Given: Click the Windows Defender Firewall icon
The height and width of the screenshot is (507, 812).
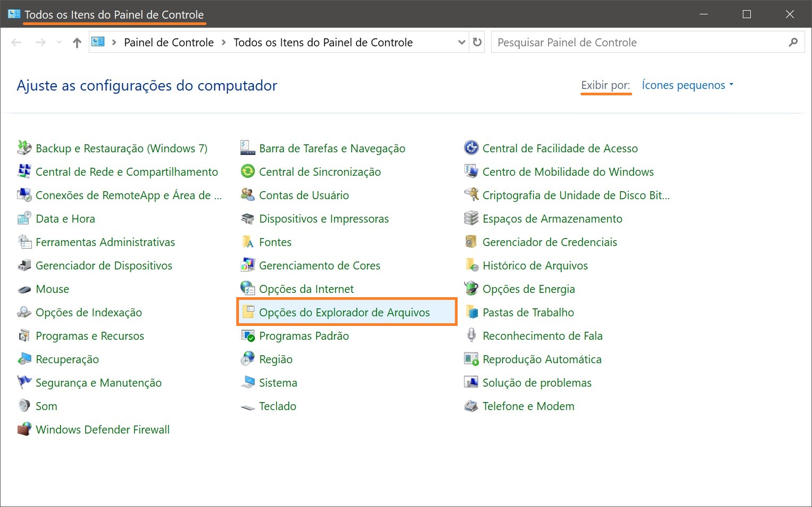Looking at the screenshot, I should (24, 429).
